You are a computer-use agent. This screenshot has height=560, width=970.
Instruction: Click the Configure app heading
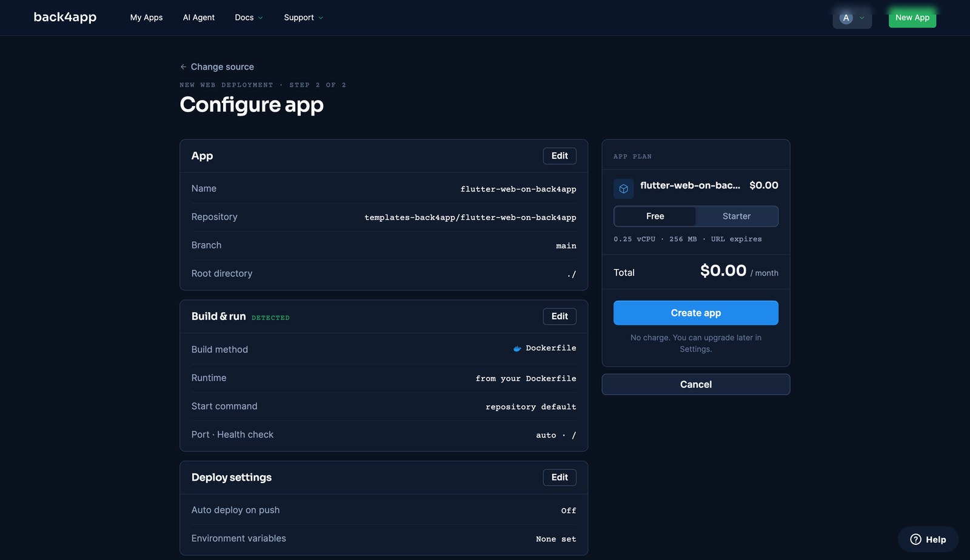point(252,105)
